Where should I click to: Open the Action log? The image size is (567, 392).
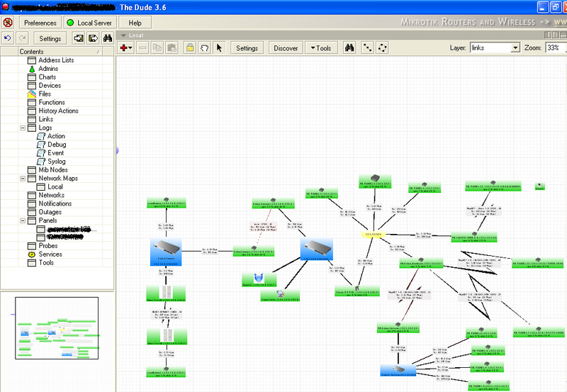click(56, 136)
